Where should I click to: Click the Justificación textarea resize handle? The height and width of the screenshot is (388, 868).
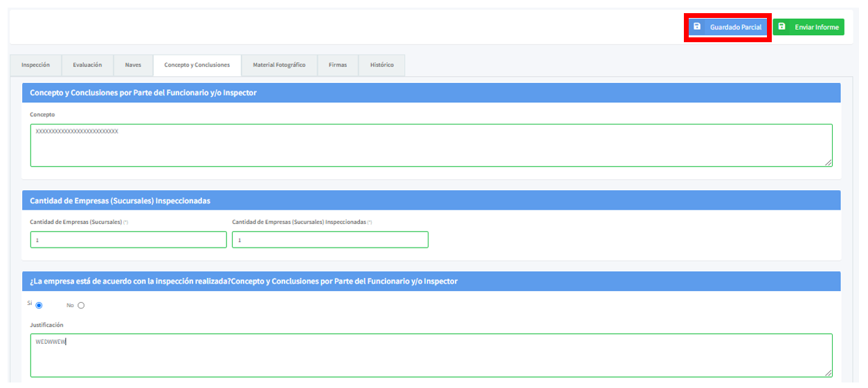tap(828, 373)
